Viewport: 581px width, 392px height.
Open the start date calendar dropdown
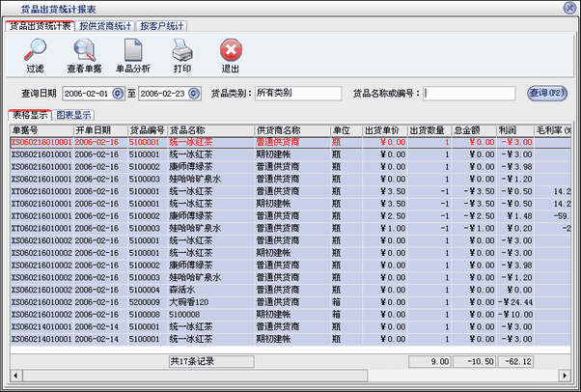tap(119, 94)
